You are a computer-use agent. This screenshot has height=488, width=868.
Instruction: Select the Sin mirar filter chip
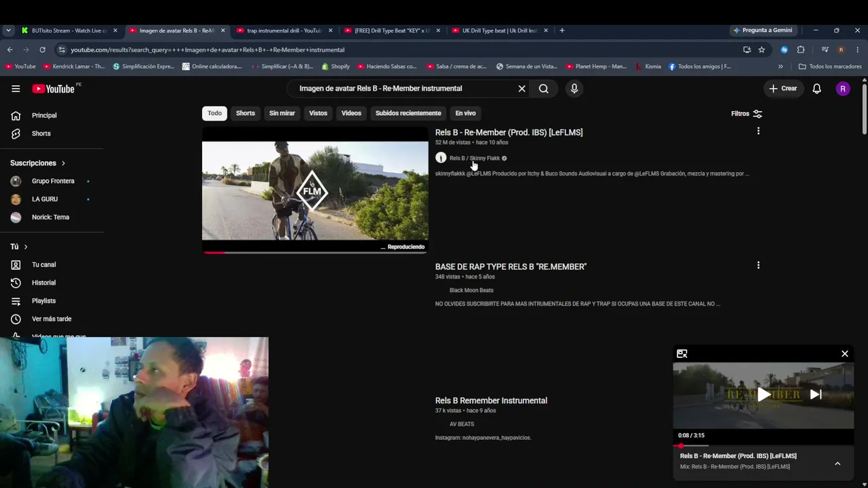[x=282, y=113]
